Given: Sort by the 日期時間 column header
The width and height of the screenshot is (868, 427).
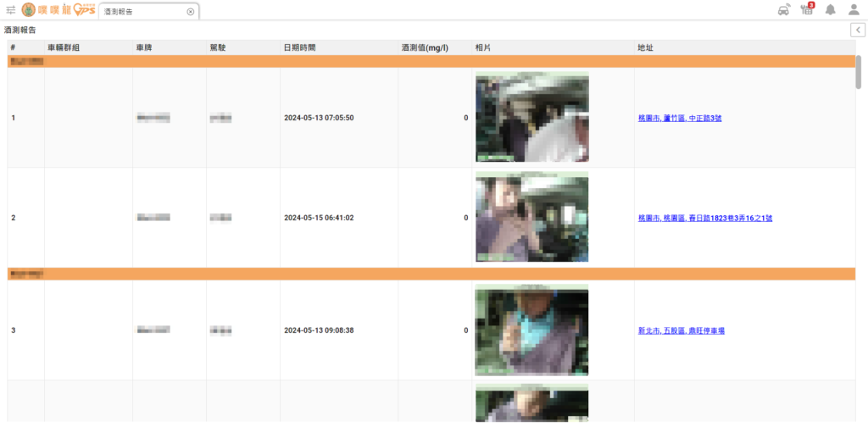Looking at the screenshot, I should (339, 47).
